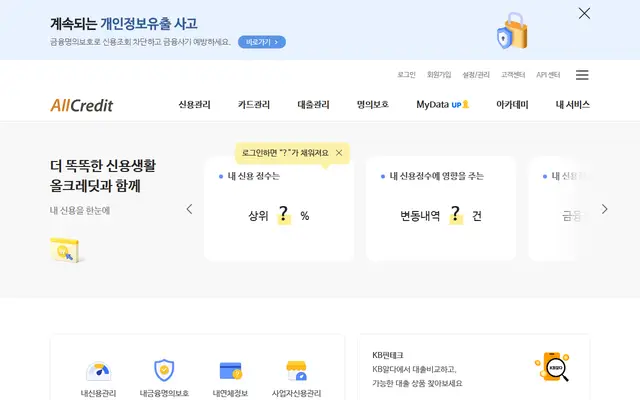This screenshot has height=400, width=640.
Task: Click the 내 신용을 한눈에 text
Action: [x=80, y=210]
